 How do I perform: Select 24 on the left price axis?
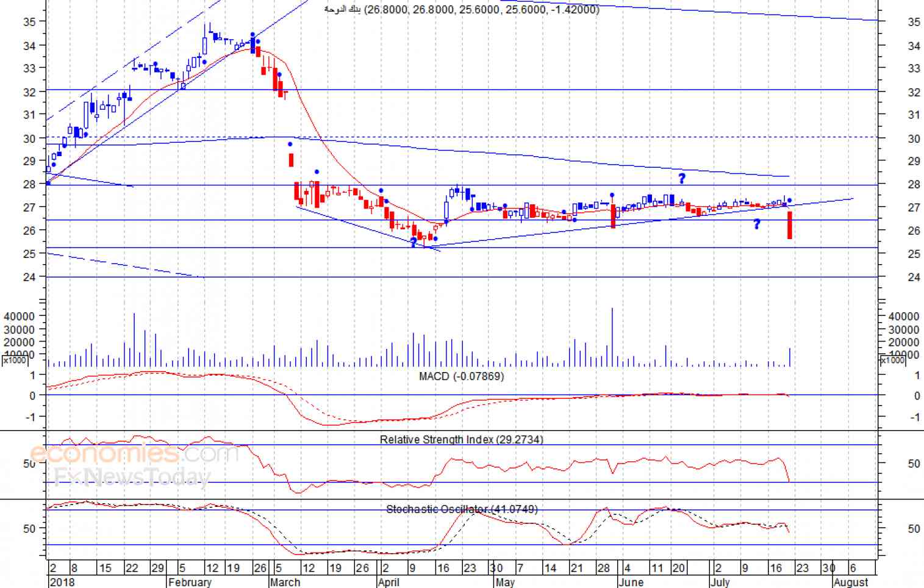click(x=29, y=277)
